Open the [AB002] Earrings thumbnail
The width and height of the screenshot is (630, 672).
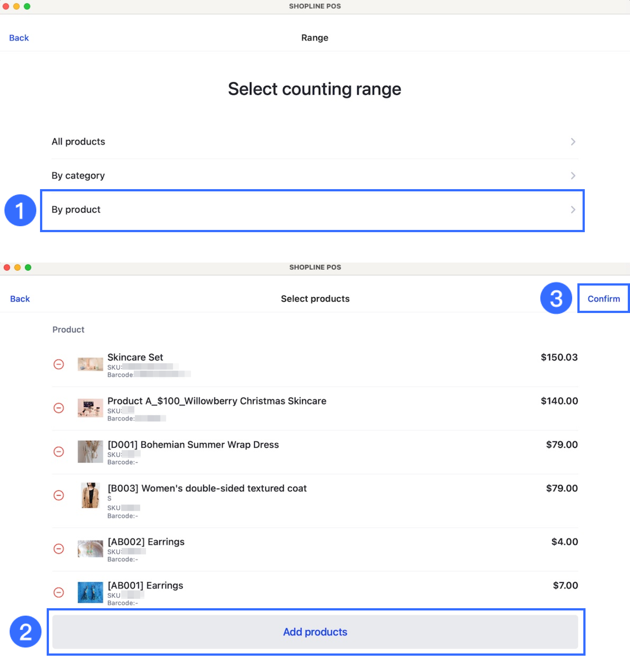tap(90, 549)
